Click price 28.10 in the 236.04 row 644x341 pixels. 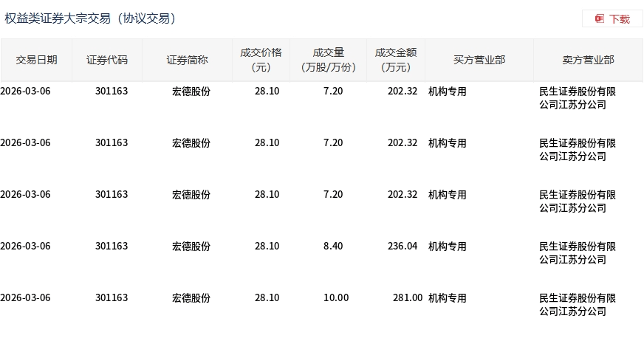click(267, 247)
